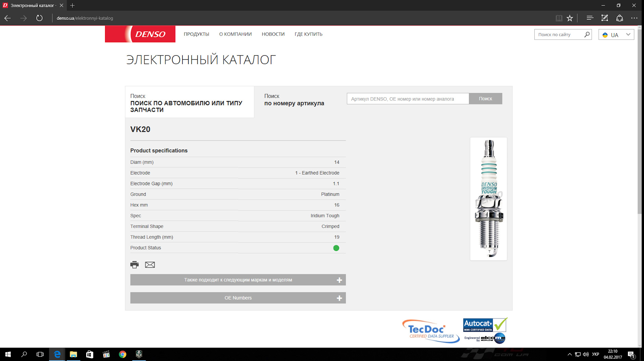Expand the OE Numbers section
644x361 pixels.
pyautogui.click(x=238, y=298)
